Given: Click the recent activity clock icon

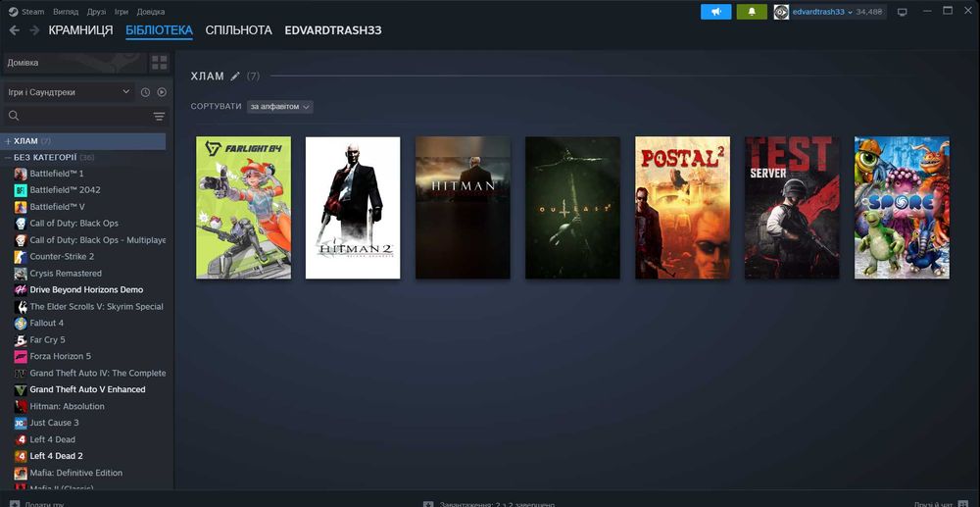Looking at the screenshot, I should pyautogui.click(x=145, y=92).
